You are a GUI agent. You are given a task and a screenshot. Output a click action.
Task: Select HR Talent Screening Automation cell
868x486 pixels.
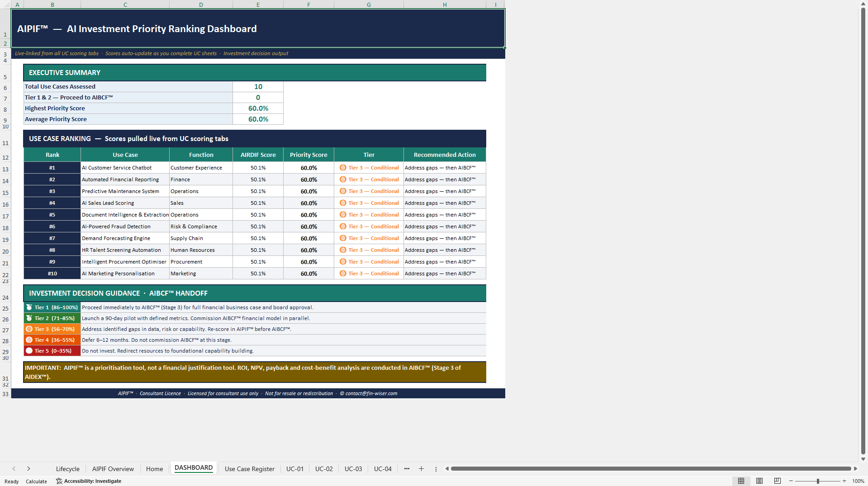(x=125, y=250)
